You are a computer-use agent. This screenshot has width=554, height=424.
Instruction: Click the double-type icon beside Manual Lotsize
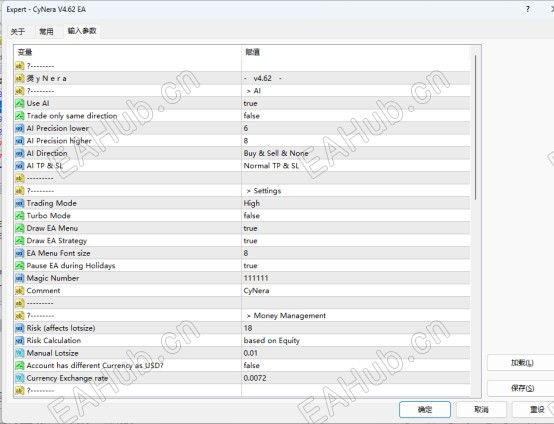pos(19,353)
